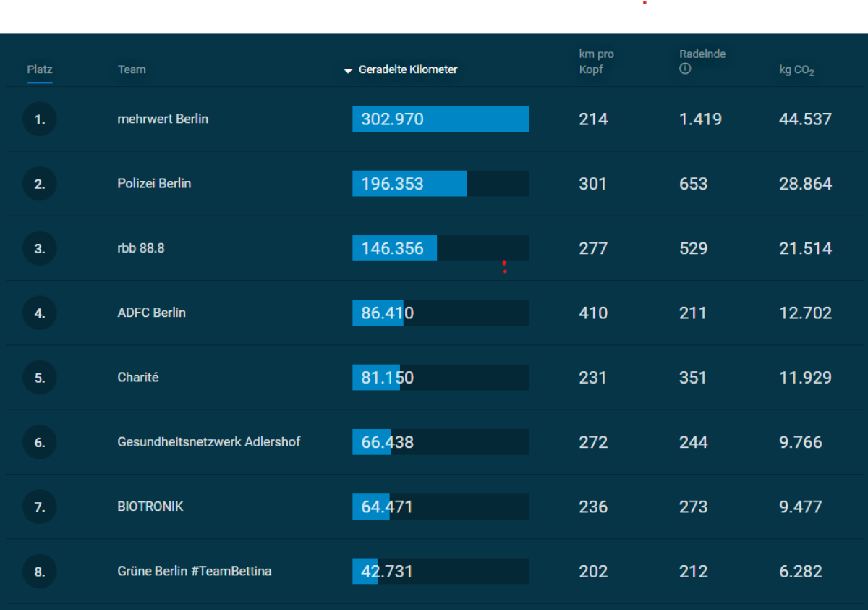
Task: Select CO2 value 11.929 for Charité
Action: [806, 378]
